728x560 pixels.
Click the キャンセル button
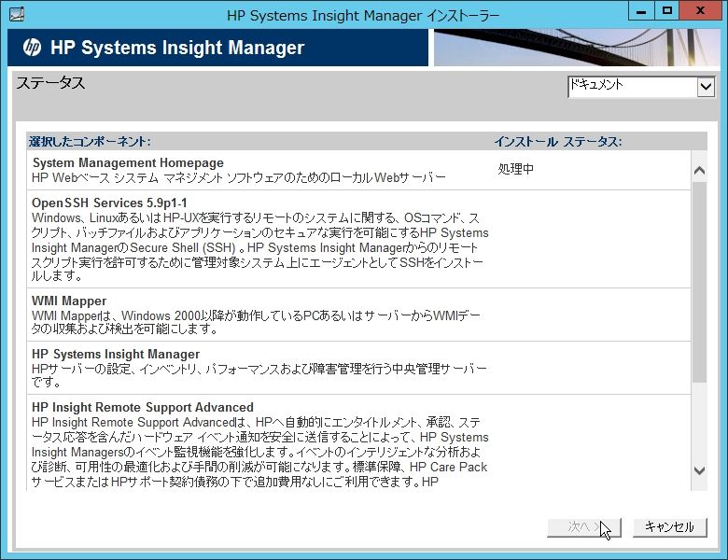(669, 527)
